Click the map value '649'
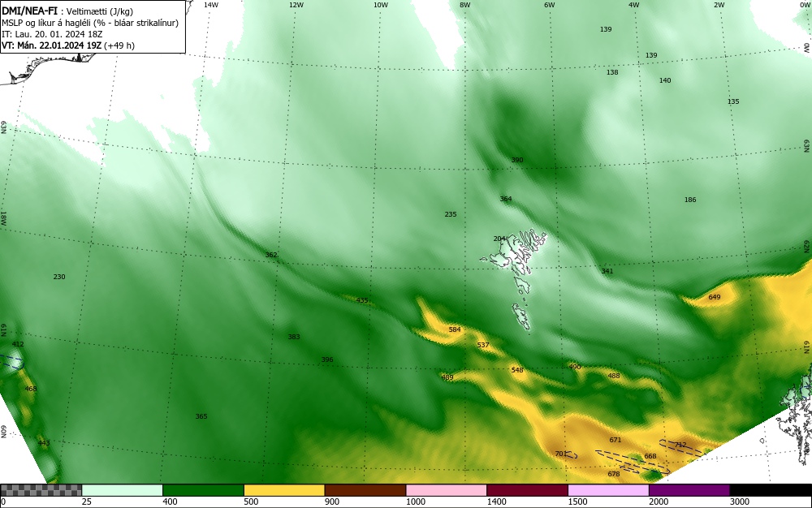812x508 pixels. click(714, 297)
